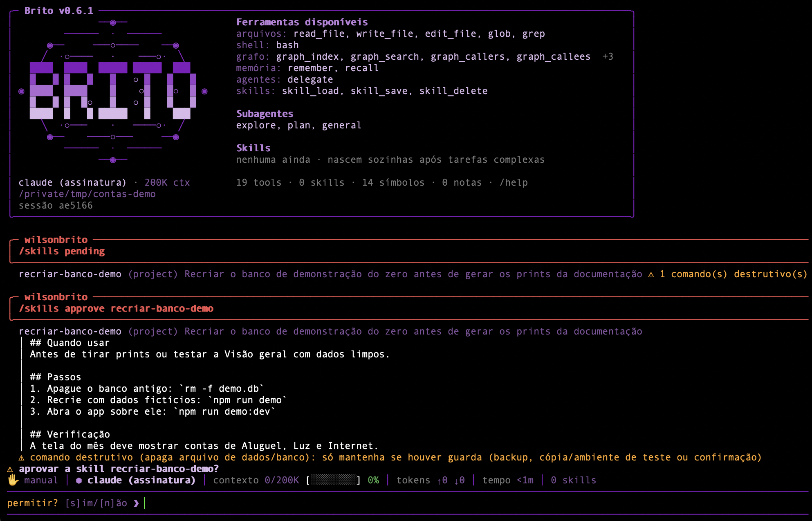Click 'aprovar a skill recriar-banco-demo?' question
The width and height of the screenshot is (812, 521).
[119, 469]
